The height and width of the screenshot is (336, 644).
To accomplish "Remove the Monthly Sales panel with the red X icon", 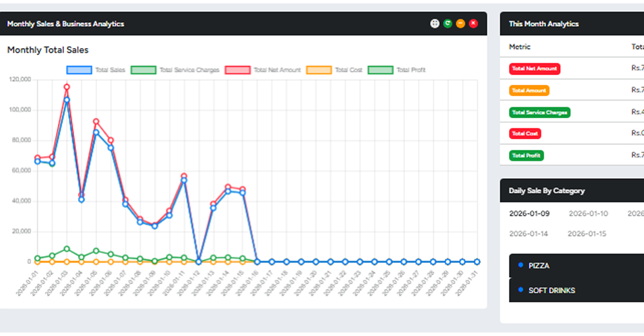I will tap(473, 23).
